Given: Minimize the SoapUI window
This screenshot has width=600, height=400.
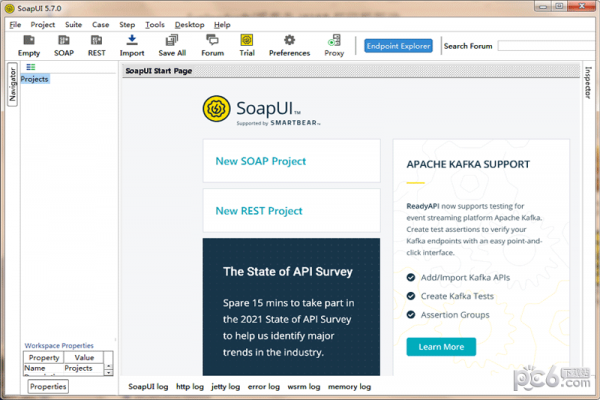Looking at the screenshot, I should tap(543, 6).
